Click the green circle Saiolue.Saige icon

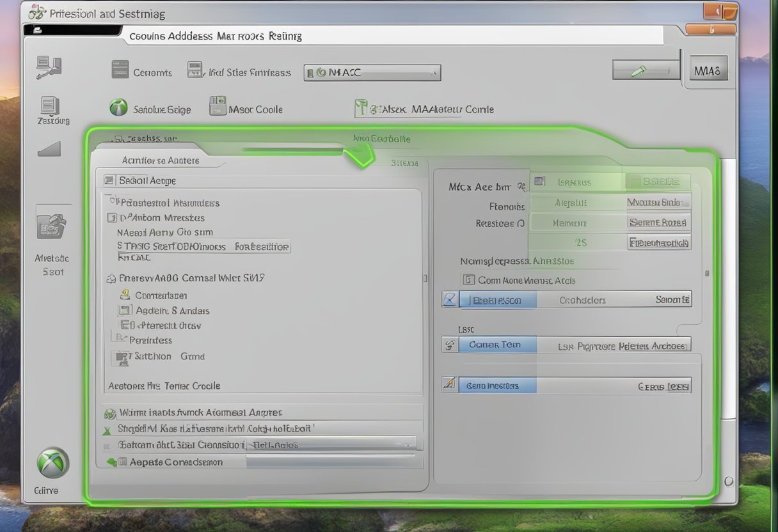pyautogui.click(x=118, y=108)
